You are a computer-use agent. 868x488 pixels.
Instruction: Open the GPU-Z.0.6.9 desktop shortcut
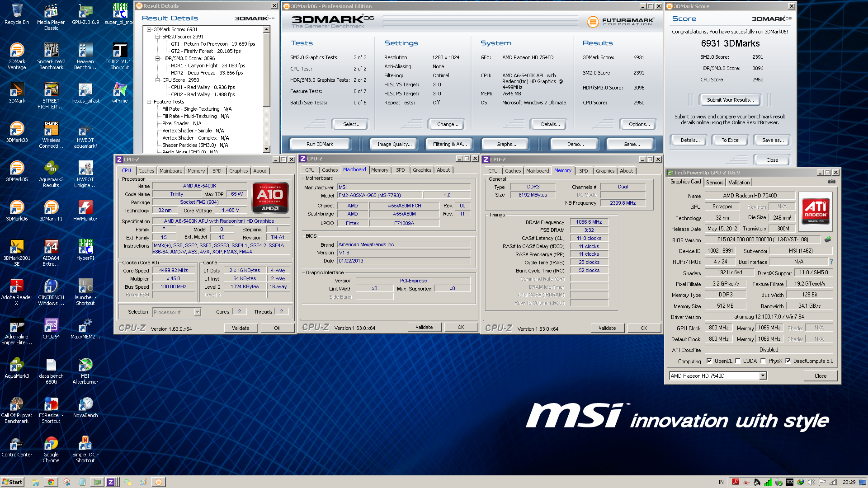click(x=85, y=14)
